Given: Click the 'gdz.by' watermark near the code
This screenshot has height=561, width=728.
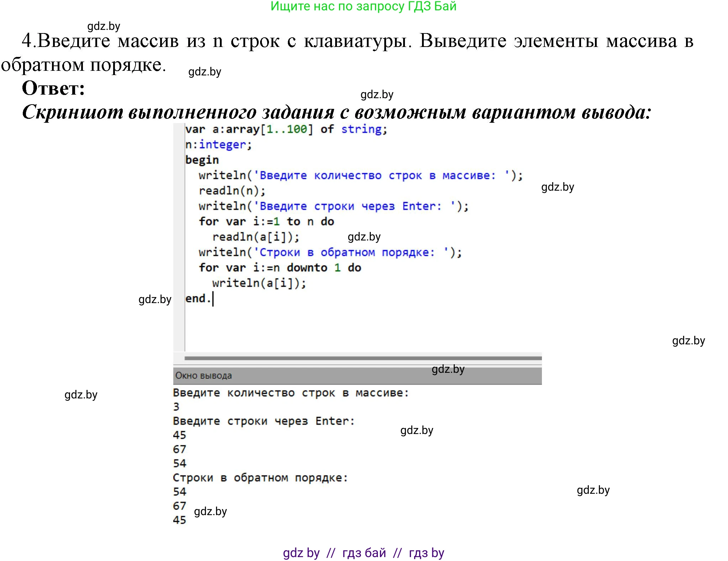Looking at the screenshot, I should pos(363,237).
